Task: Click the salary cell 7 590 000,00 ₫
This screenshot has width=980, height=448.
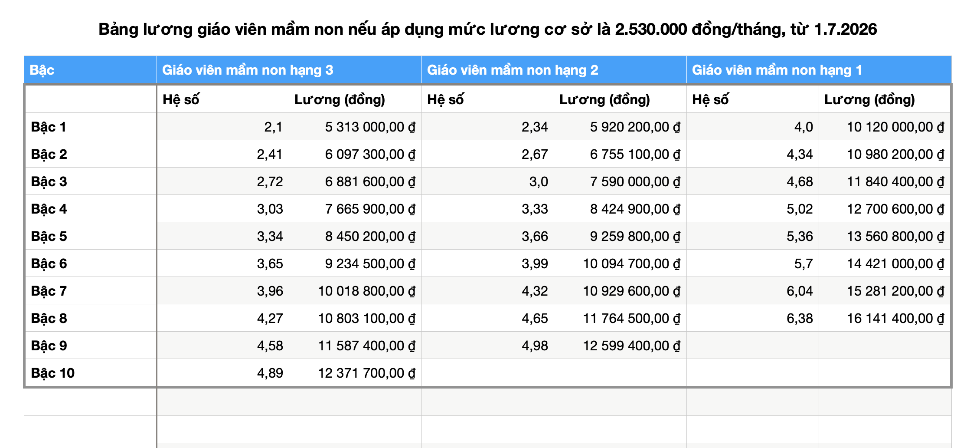Action: click(620, 181)
